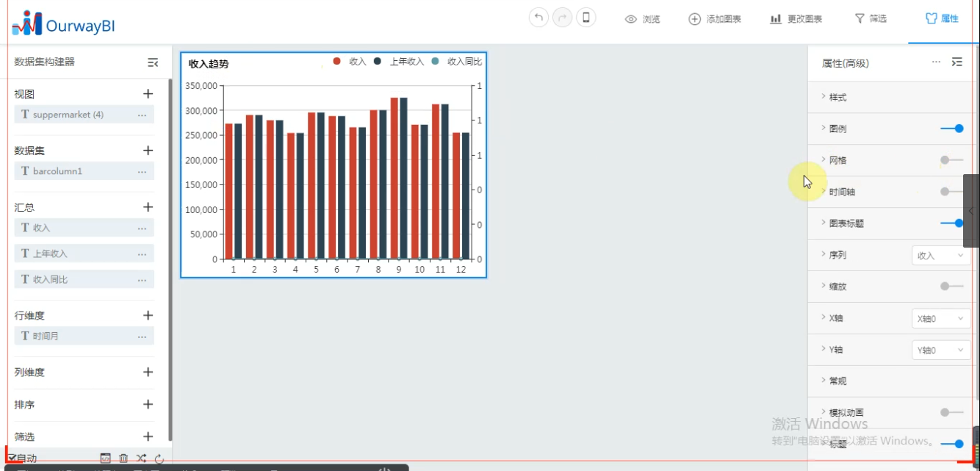Image resolution: width=980 pixels, height=471 pixels.
Task: Select the 时间月 row dimension
Action: point(84,336)
